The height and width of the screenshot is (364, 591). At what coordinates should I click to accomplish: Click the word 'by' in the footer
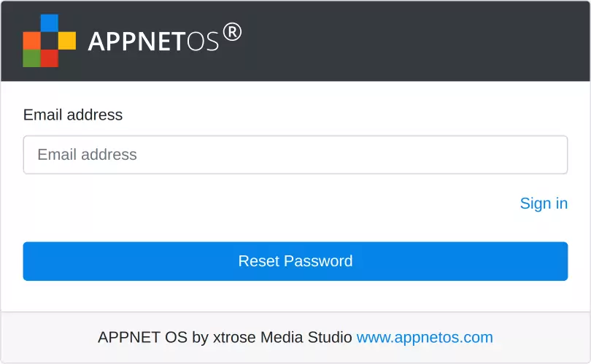click(x=201, y=338)
